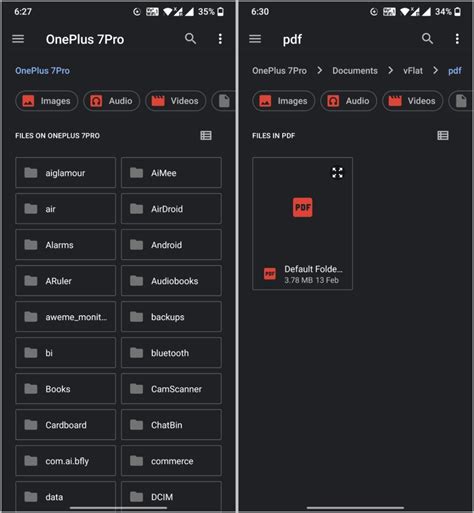Open Books folder

(x=65, y=389)
